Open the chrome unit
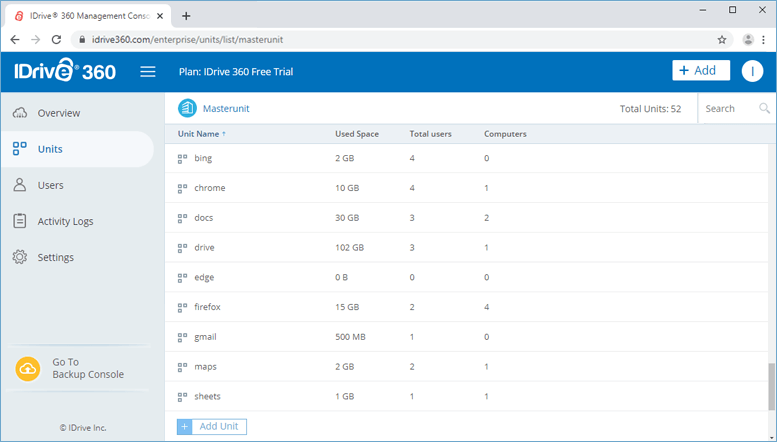This screenshot has width=777, height=442. [x=210, y=188]
